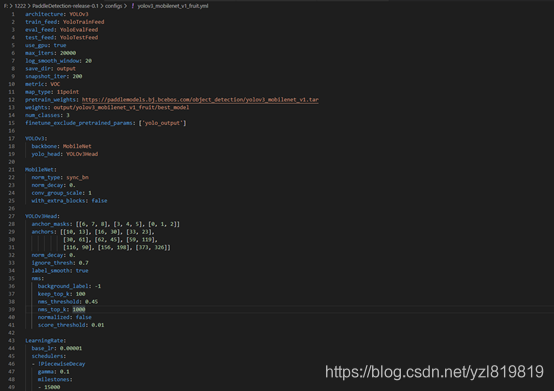Click the '!PiecewiseDecay' tag

pyautogui.click(x=61, y=364)
